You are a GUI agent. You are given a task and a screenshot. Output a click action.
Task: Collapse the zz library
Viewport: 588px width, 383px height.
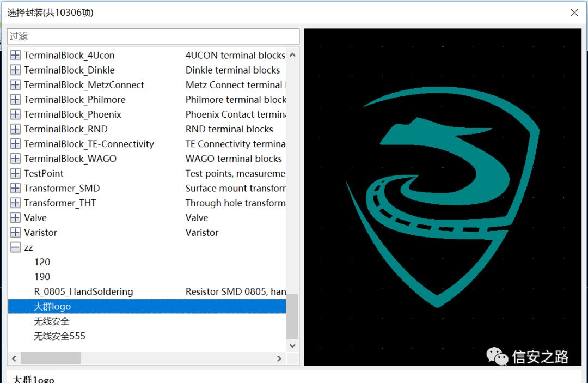point(15,247)
